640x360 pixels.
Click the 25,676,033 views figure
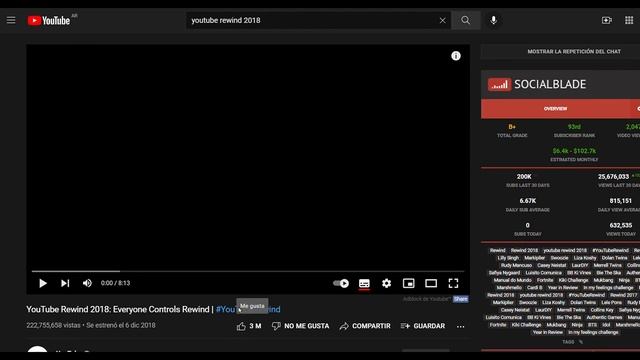tap(613, 177)
